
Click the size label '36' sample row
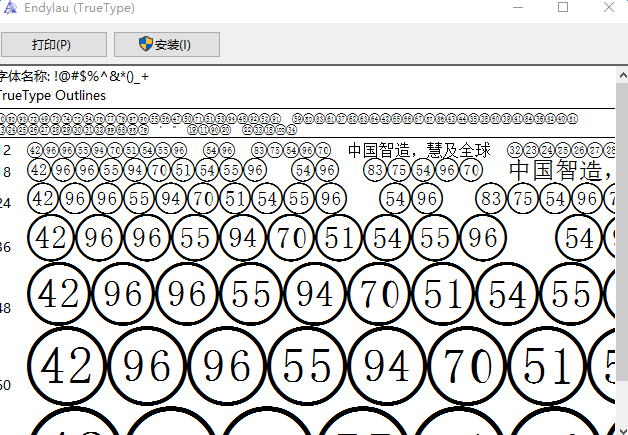point(307,238)
